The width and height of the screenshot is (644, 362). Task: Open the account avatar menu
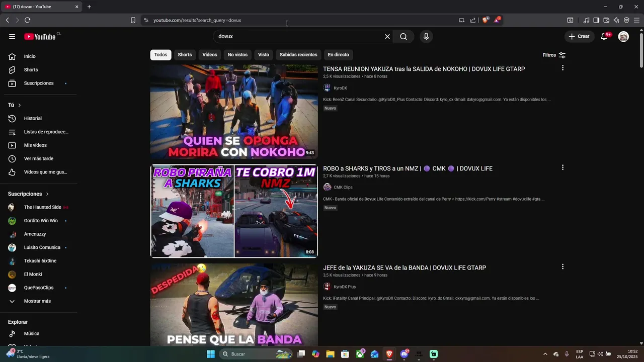point(623,36)
